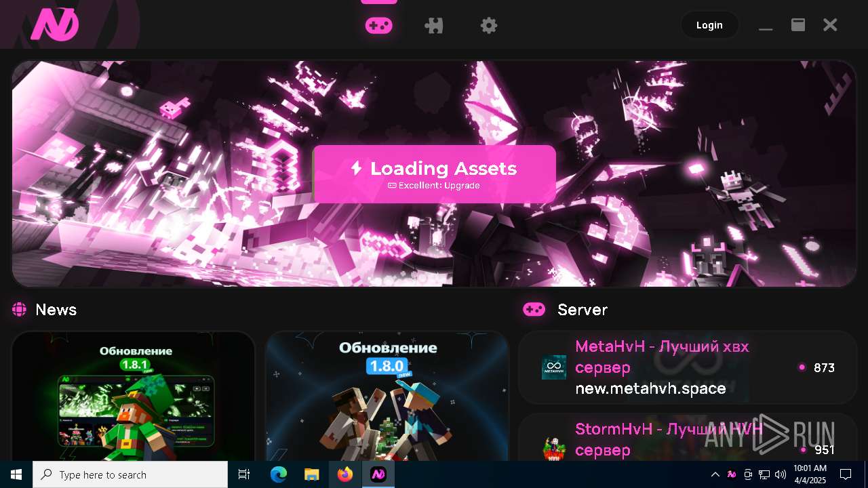Click the taskbar search box
Image resolution: width=868 pixels, height=488 pixels.
[130, 474]
